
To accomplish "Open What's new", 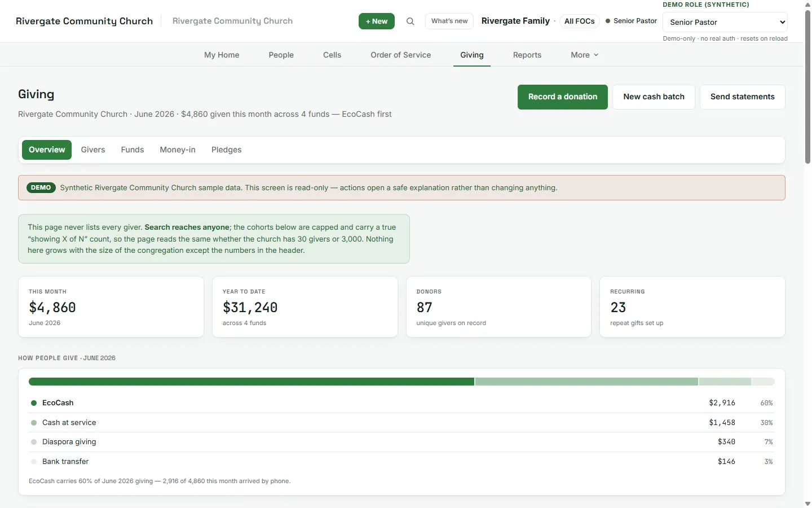I will (x=449, y=21).
